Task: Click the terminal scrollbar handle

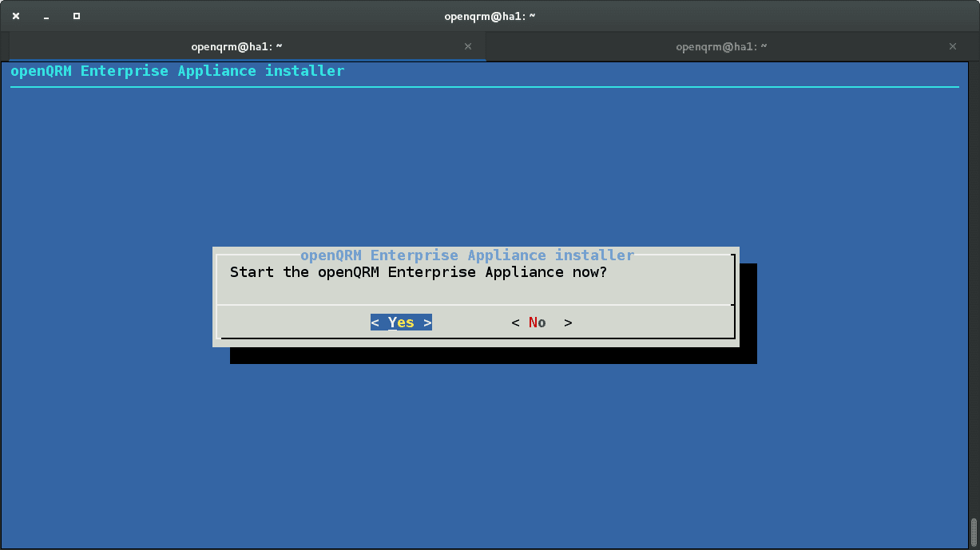Action: click(x=974, y=532)
